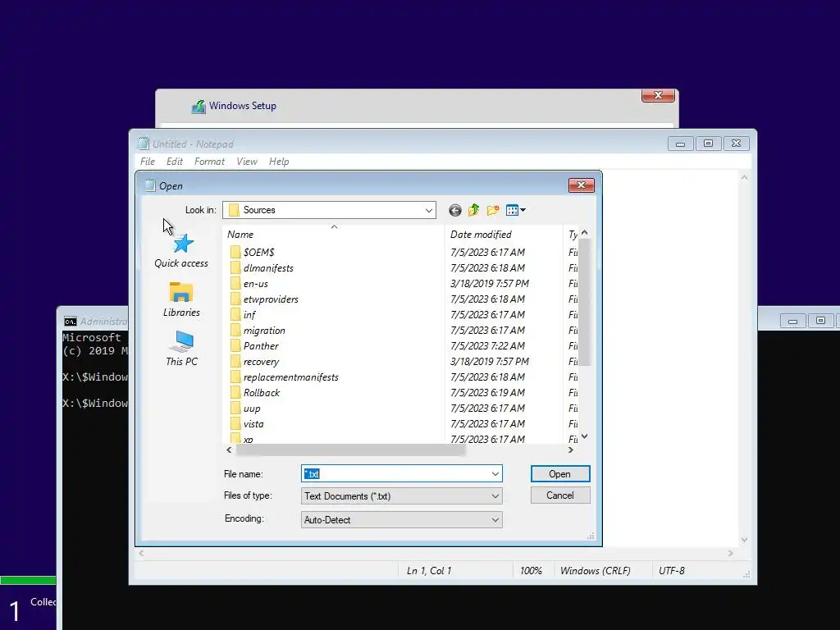Click the recovery folder icon
Screen dimensions: 840x630
[235, 361]
